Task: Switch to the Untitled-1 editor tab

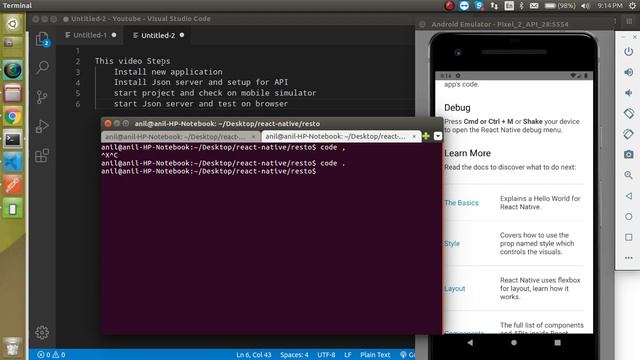Action: coord(91,35)
